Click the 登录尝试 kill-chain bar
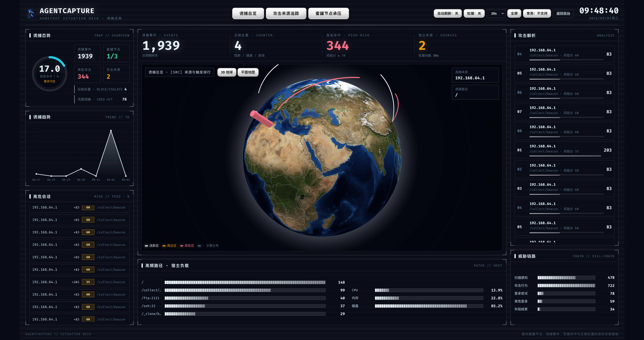 [566, 293]
